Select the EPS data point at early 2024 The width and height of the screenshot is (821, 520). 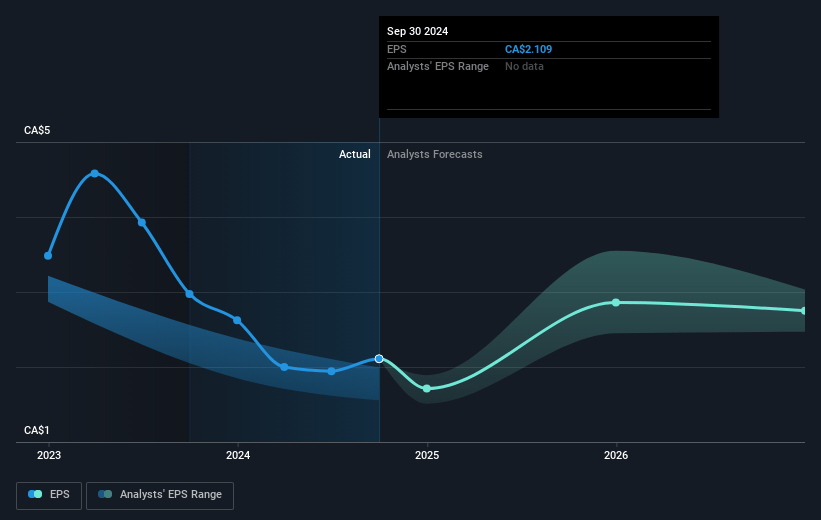click(x=284, y=367)
